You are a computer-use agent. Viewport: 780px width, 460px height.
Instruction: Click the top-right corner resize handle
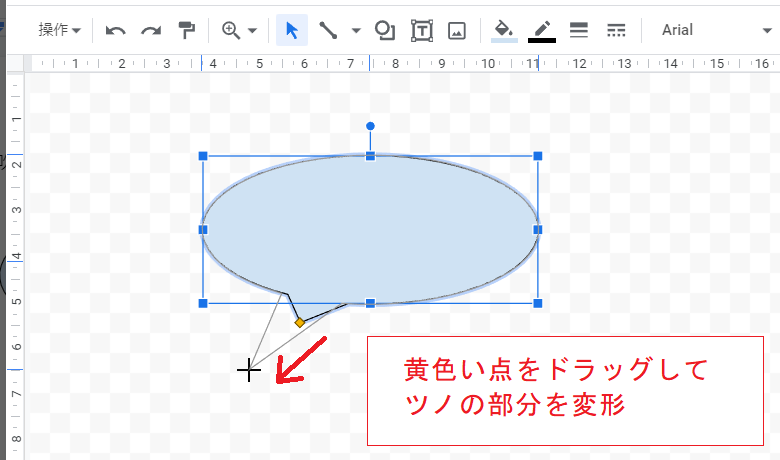click(x=538, y=156)
